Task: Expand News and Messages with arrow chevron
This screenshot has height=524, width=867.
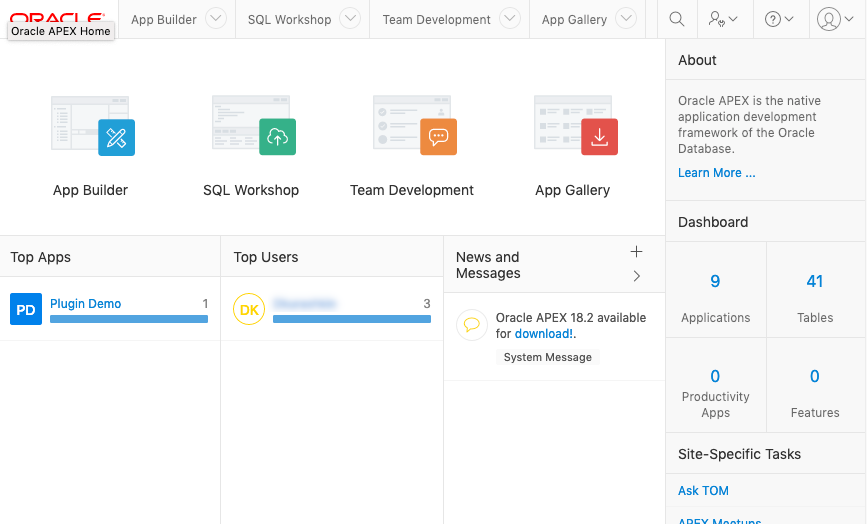Action: 636,276
